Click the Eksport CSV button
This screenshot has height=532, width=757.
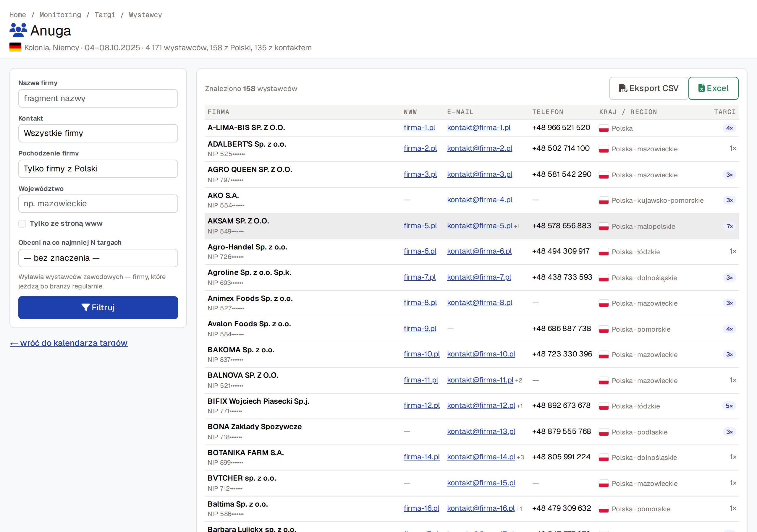click(648, 88)
